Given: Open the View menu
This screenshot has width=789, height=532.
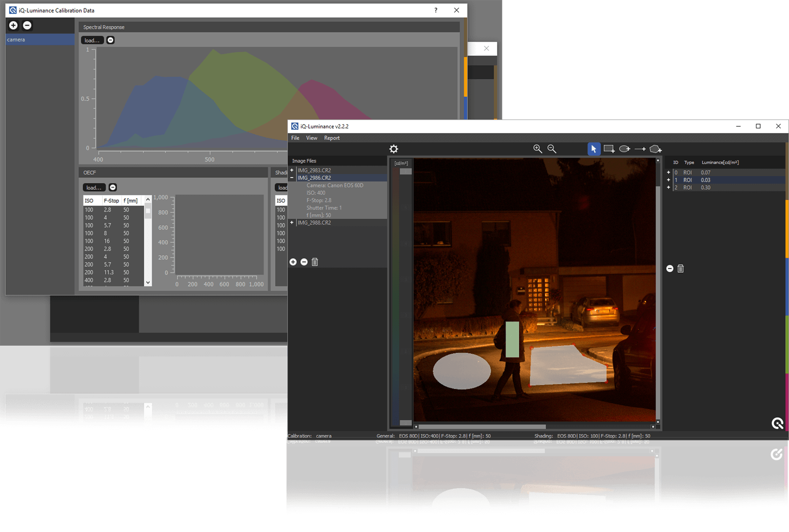Looking at the screenshot, I should pyautogui.click(x=311, y=138).
